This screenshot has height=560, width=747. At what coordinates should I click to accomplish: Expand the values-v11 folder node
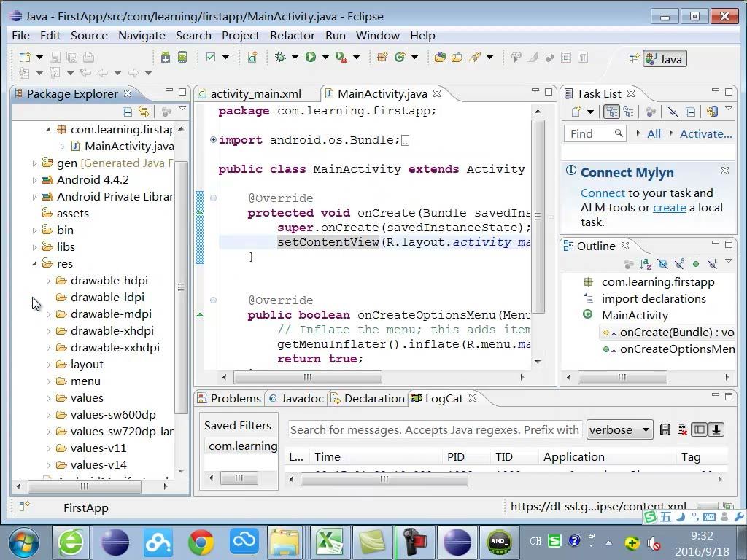click(x=48, y=448)
